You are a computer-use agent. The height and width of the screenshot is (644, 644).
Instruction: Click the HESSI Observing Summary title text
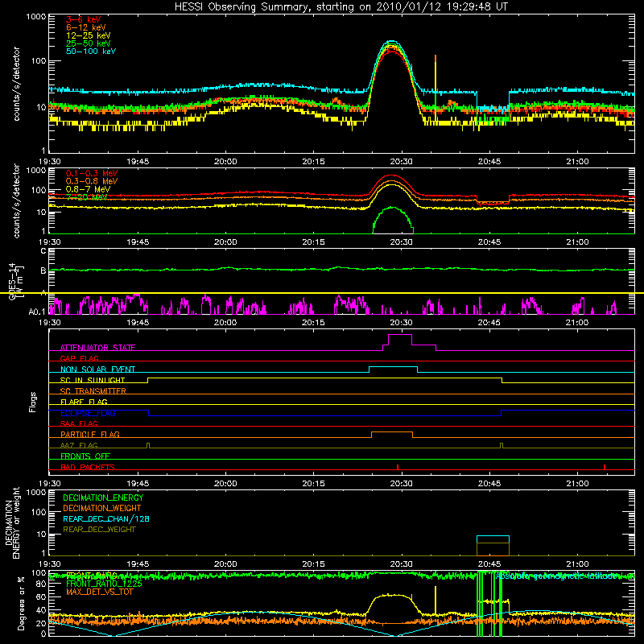tap(341, 6)
